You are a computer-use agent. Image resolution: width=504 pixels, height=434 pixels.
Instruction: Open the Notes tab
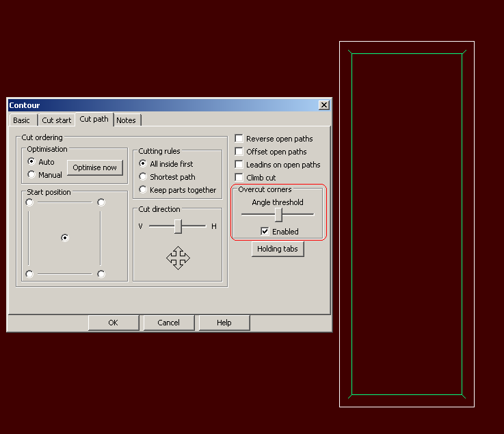tap(127, 120)
